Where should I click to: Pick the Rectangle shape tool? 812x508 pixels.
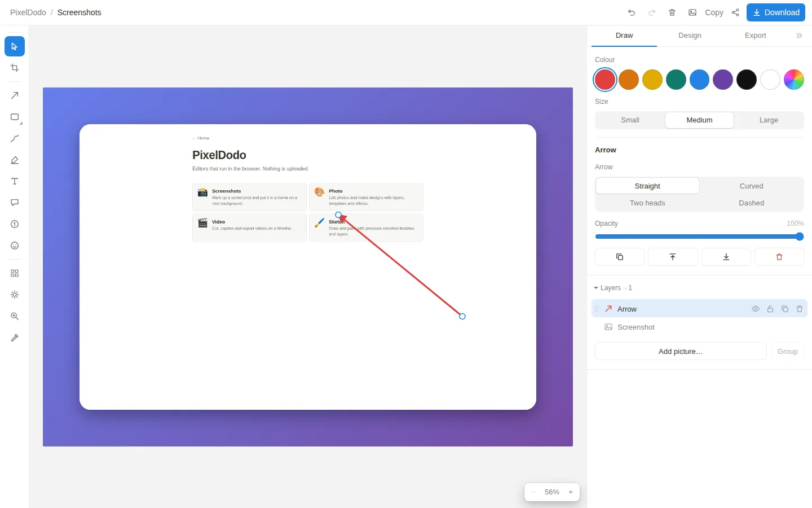(x=15, y=117)
